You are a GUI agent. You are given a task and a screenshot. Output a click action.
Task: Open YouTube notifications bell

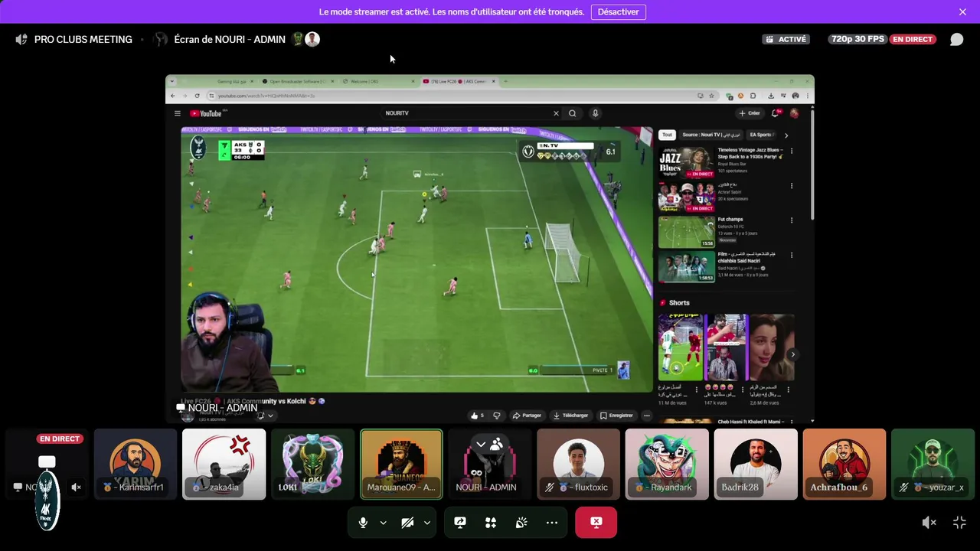776,113
